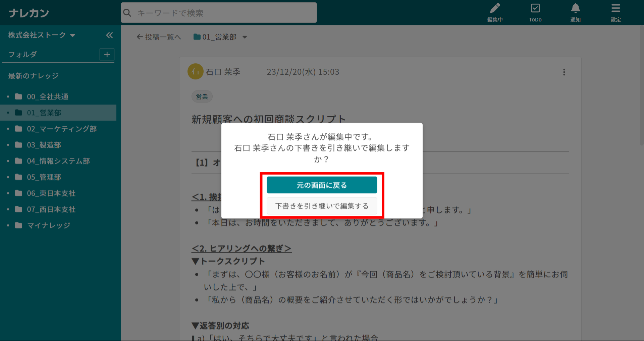Click the 石 user avatar icon
The image size is (644, 341).
click(x=195, y=72)
